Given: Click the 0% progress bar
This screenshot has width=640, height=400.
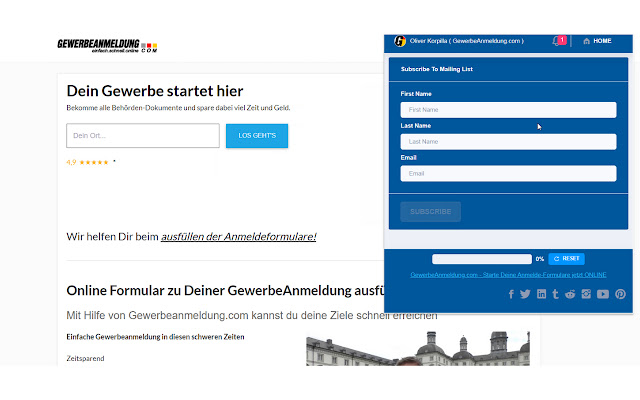Looking at the screenshot, I should (482, 259).
